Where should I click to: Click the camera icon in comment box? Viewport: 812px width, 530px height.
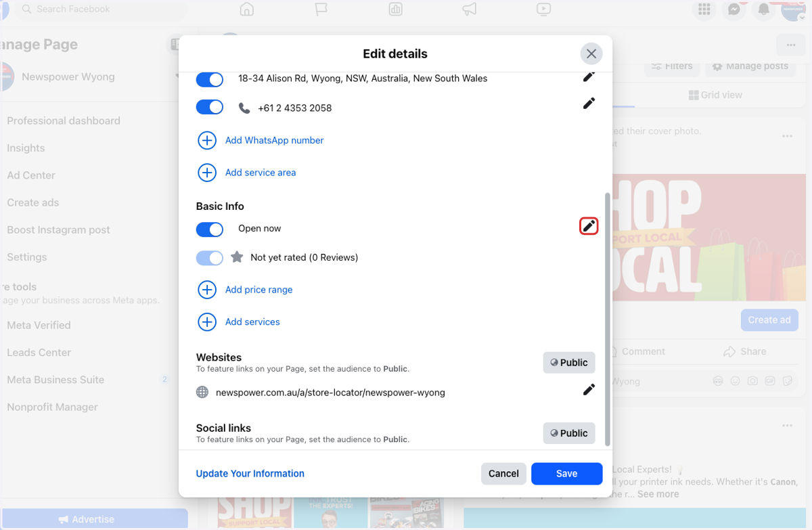[752, 382]
